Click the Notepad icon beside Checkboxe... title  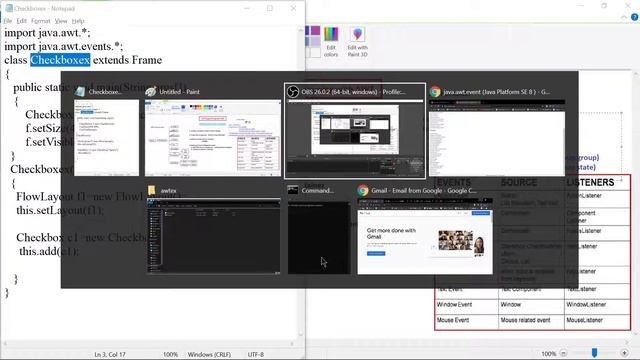pyautogui.click(x=80, y=92)
